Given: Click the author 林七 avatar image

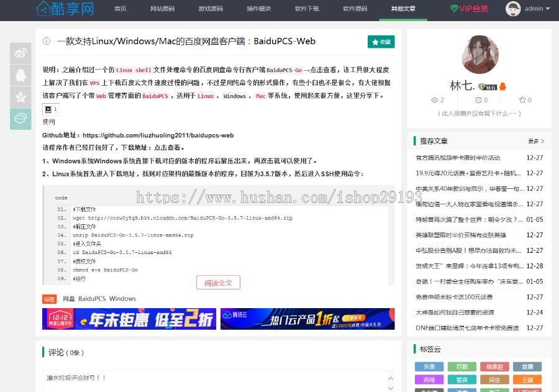Looking at the screenshot, I should tap(479, 55).
